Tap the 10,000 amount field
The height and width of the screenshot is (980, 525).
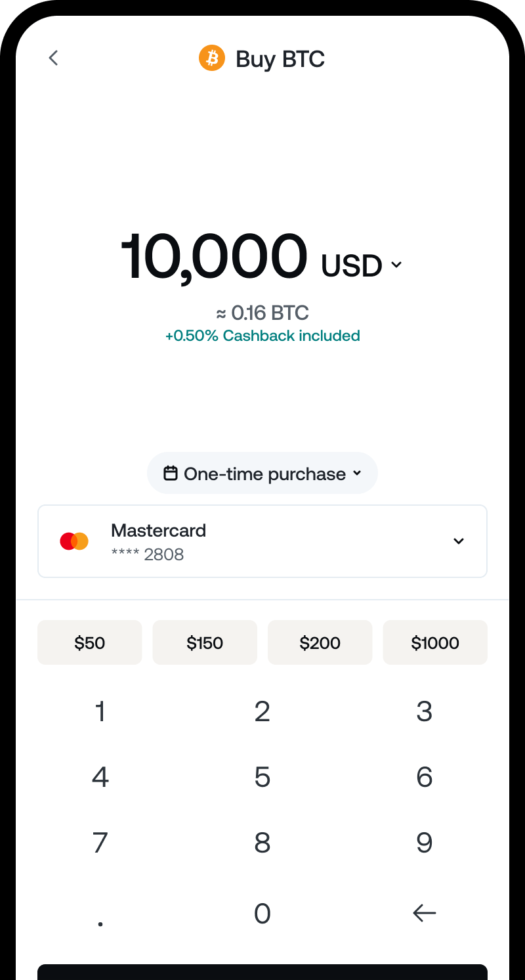pos(214,257)
